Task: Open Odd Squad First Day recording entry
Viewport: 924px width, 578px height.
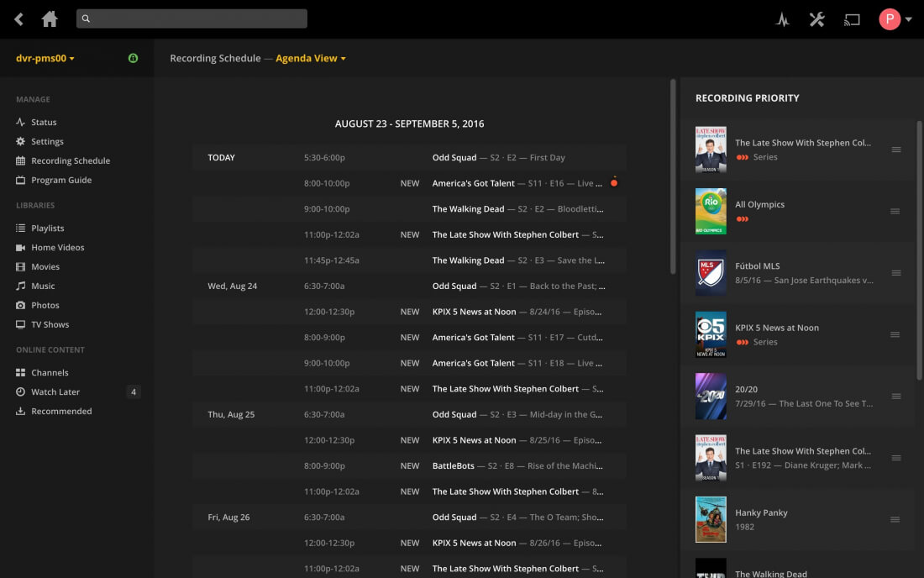Action: (x=498, y=157)
